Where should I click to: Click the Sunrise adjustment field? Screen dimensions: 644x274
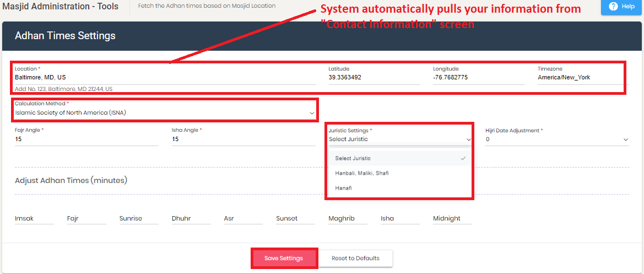(139, 218)
